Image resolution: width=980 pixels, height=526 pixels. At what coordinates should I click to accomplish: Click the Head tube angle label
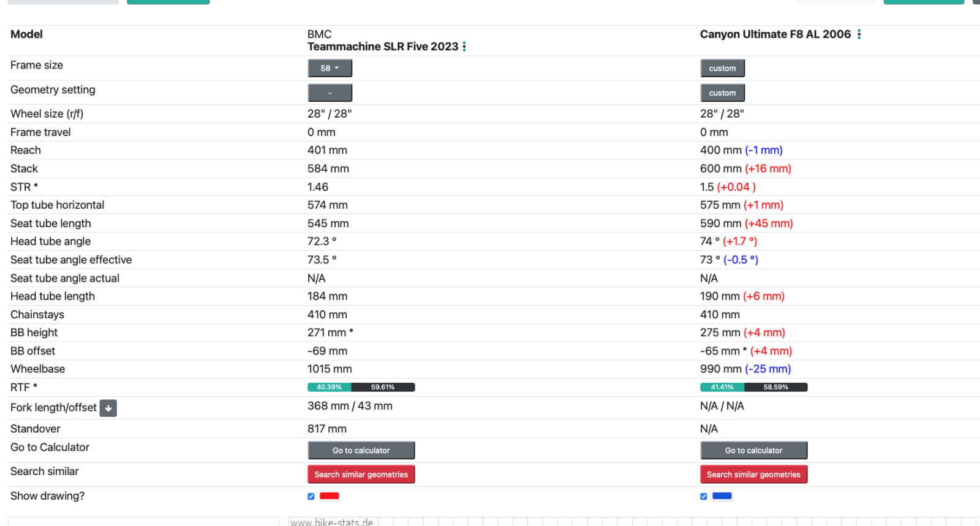[50, 241]
